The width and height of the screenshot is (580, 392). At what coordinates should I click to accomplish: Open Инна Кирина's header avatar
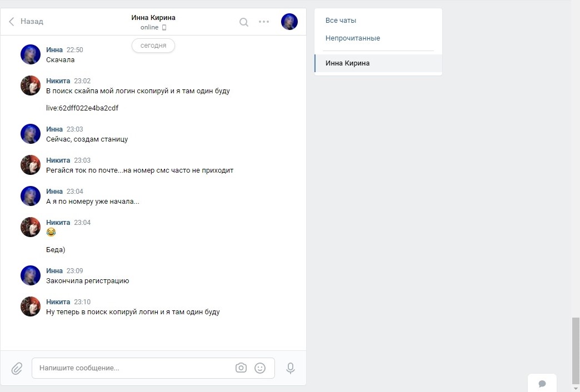[289, 22]
